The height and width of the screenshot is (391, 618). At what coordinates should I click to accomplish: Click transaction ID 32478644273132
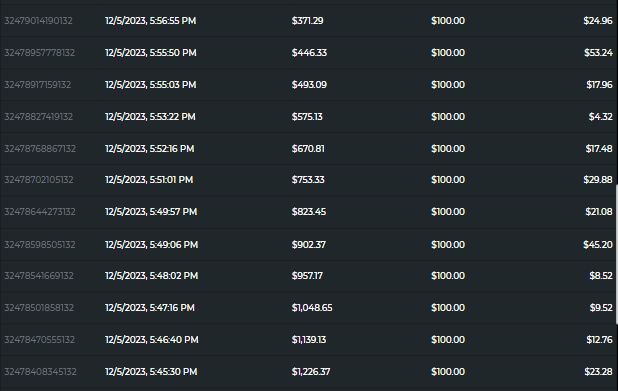40,212
